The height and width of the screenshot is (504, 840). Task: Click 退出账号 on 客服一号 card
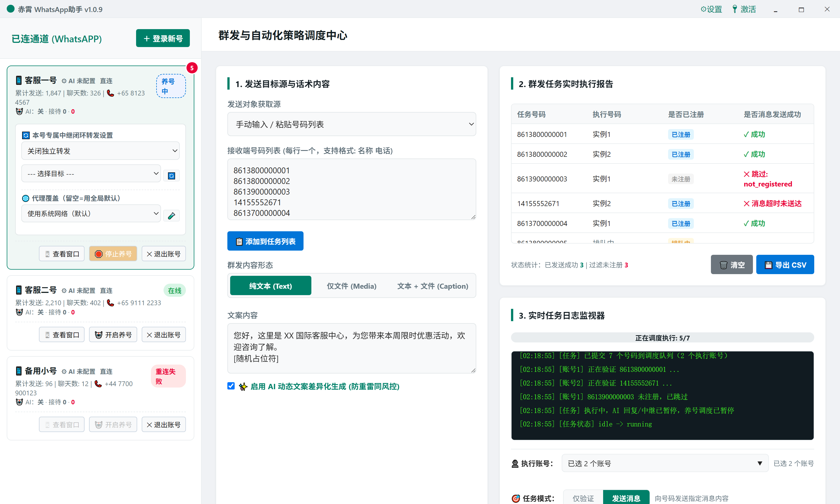click(x=164, y=254)
